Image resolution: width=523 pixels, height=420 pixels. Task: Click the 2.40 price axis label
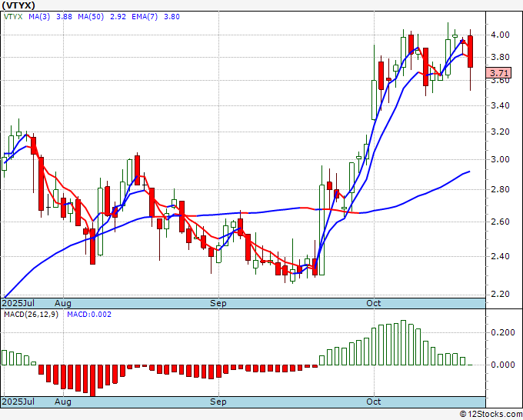click(500, 256)
